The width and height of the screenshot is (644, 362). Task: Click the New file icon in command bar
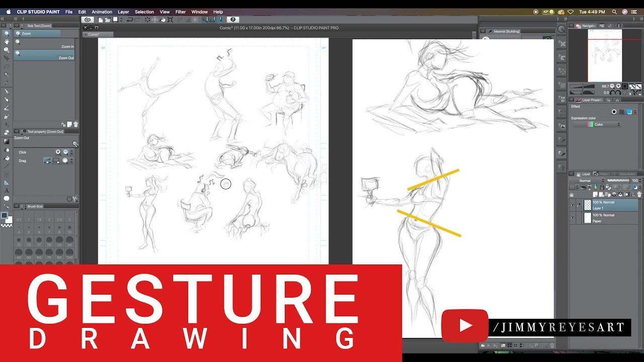[x=101, y=20]
